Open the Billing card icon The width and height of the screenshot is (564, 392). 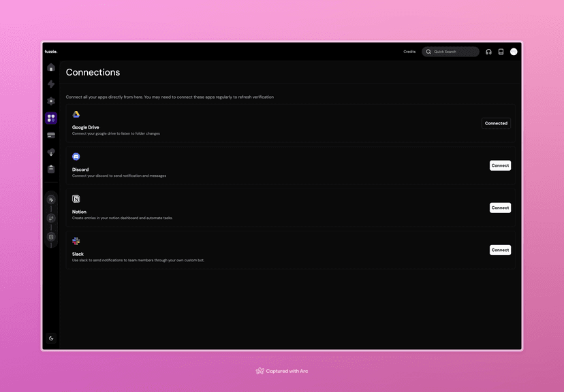tap(51, 135)
